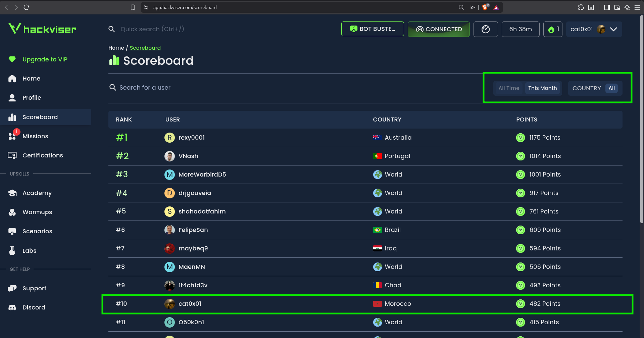Viewport: 644px width, 338px height.
Task: Open browser extensions puzzle icon
Action: (x=581, y=7)
